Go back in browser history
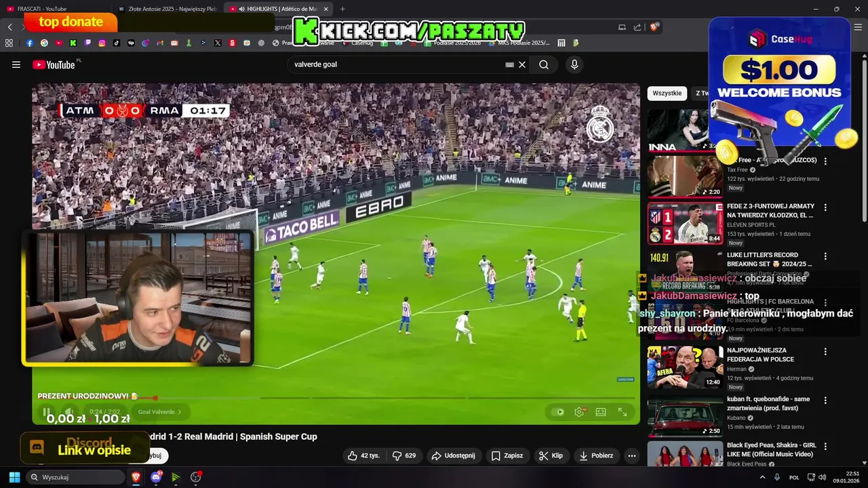The width and height of the screenshot is (868, 488). coord(10,27)
